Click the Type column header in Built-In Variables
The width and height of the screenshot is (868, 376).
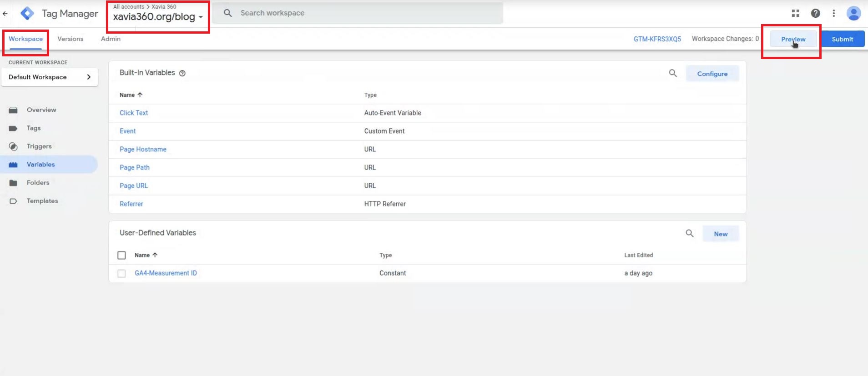click(x=370, y=95)
